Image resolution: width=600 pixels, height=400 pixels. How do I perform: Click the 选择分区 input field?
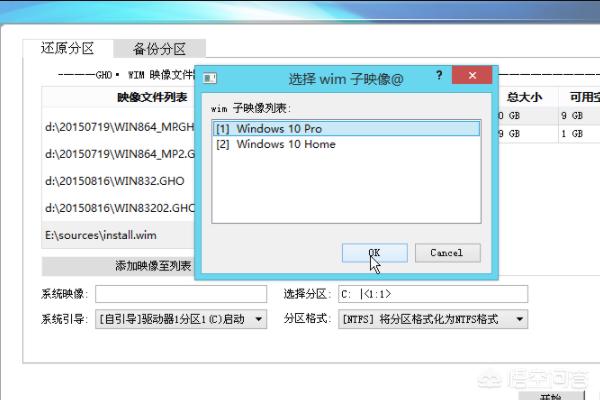tap(433, 294)
